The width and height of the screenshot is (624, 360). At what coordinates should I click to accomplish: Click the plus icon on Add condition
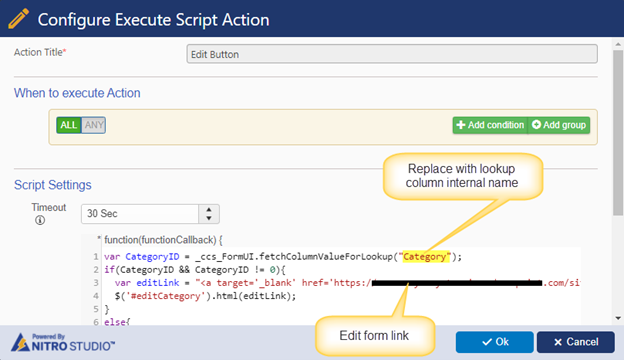(x=460, y=125)
